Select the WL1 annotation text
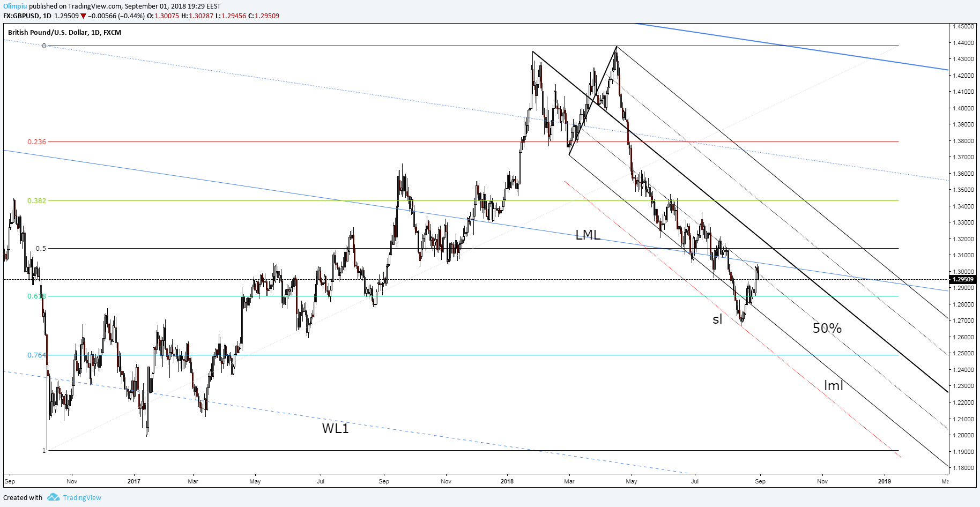The width and height of the screenshot is (980, 507). coord(335,429)
